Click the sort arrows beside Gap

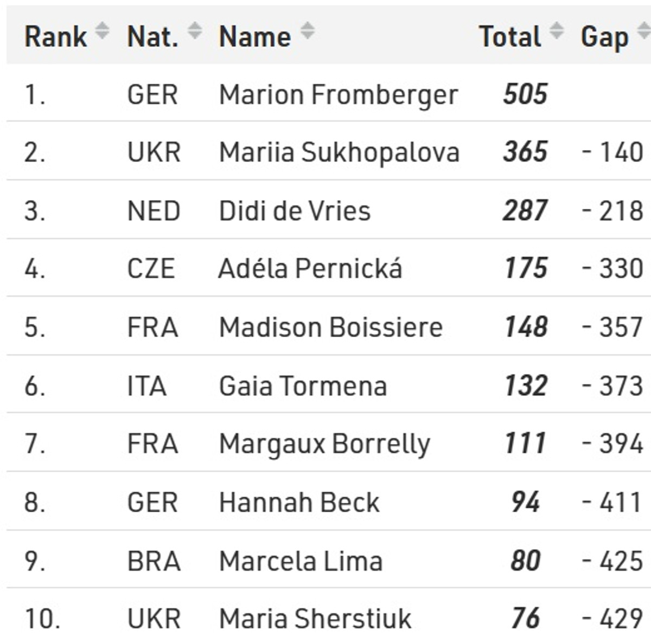point(643,31)
